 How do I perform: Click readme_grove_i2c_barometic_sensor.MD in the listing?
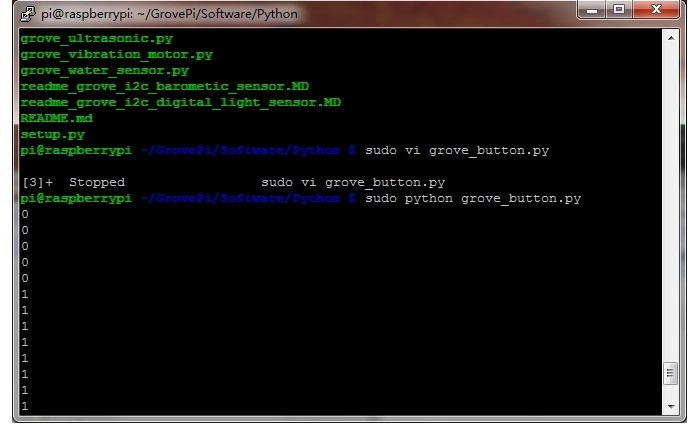[165, 86]
